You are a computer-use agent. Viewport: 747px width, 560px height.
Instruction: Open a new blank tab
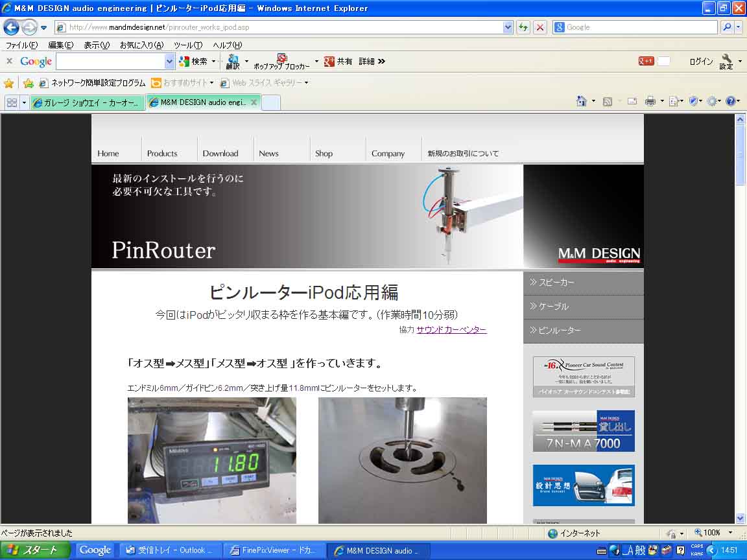270,102
